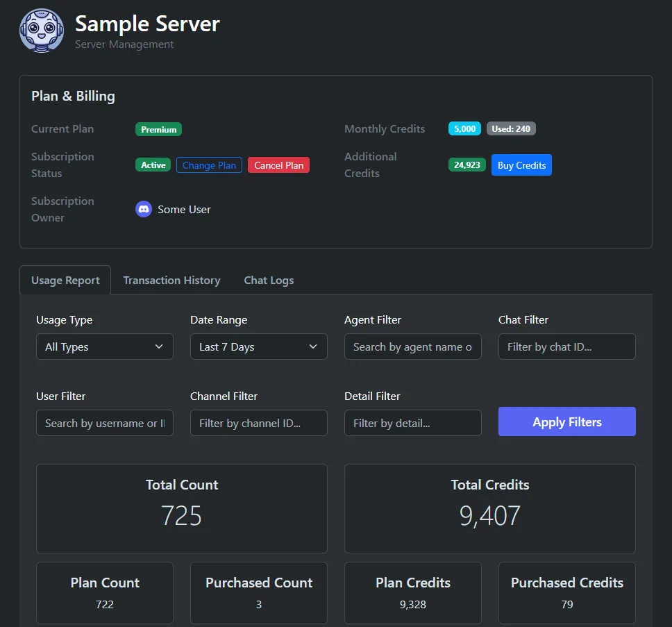Focus the Agent Filter search field
This screenshot has width=672, height=627.
413,346
